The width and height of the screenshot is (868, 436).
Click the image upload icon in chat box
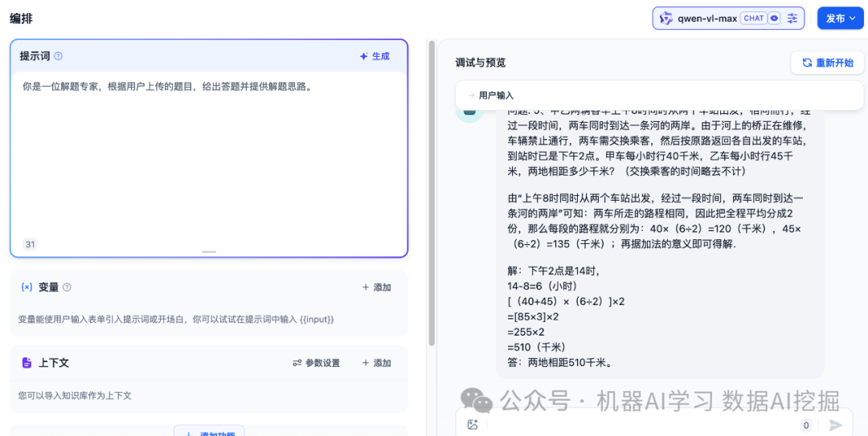tap(473, 425)
